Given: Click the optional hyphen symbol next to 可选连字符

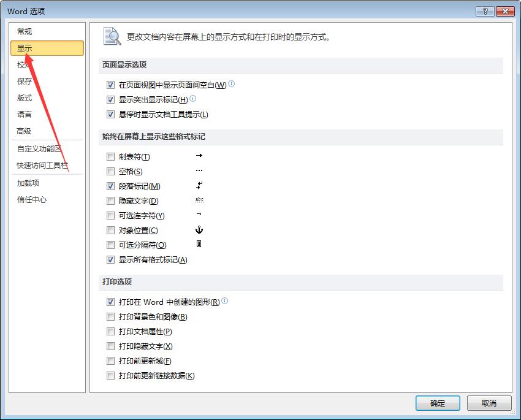Looking at the screenshot, I should [199, 215].
